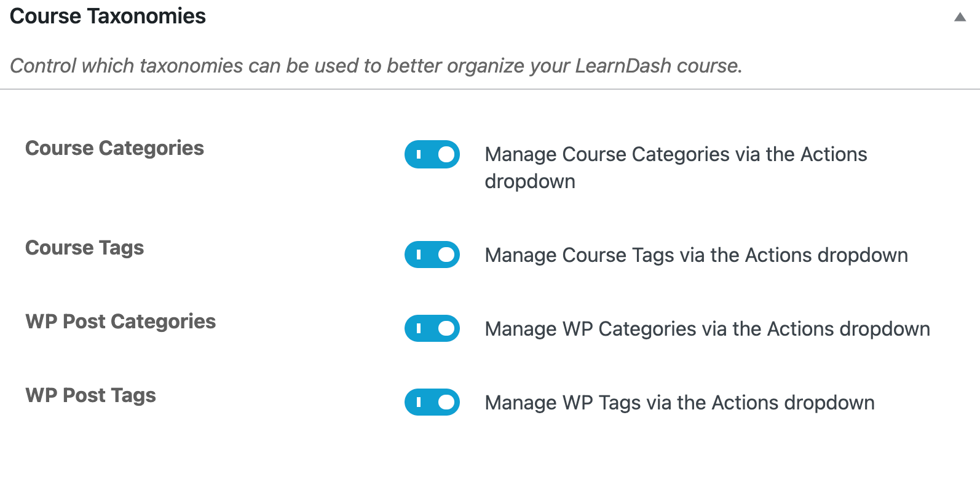Click the Course Tags toggle switch
The image size is (980, 482).
432,255
